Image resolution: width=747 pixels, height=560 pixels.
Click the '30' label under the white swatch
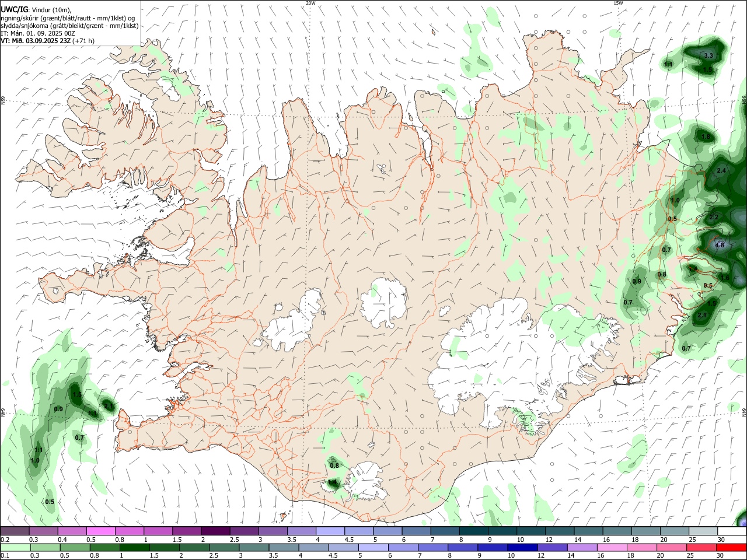721,540
